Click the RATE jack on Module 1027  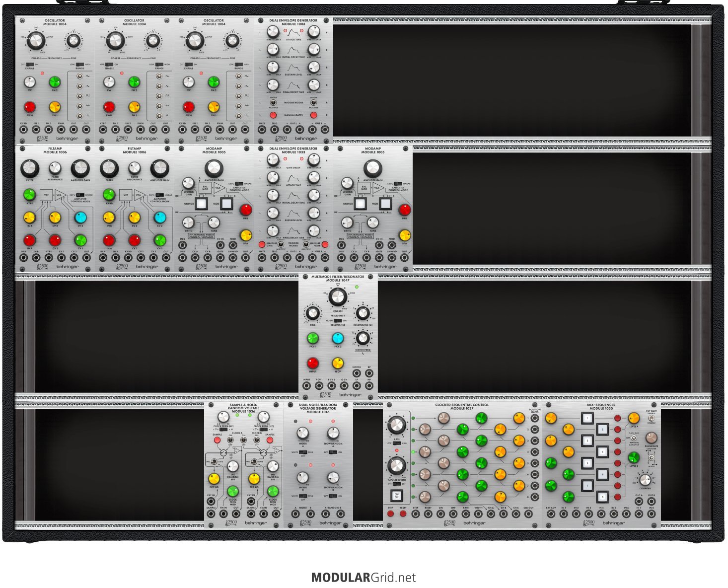466,514
